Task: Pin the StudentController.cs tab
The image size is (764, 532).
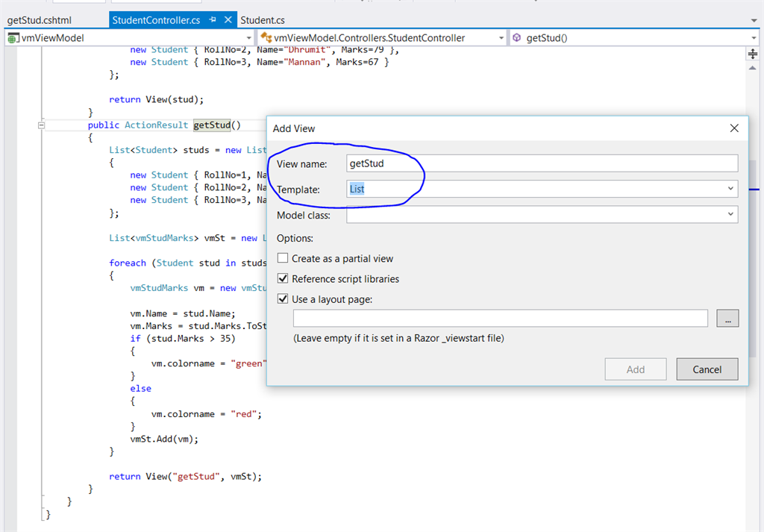Action: point(213,20)
